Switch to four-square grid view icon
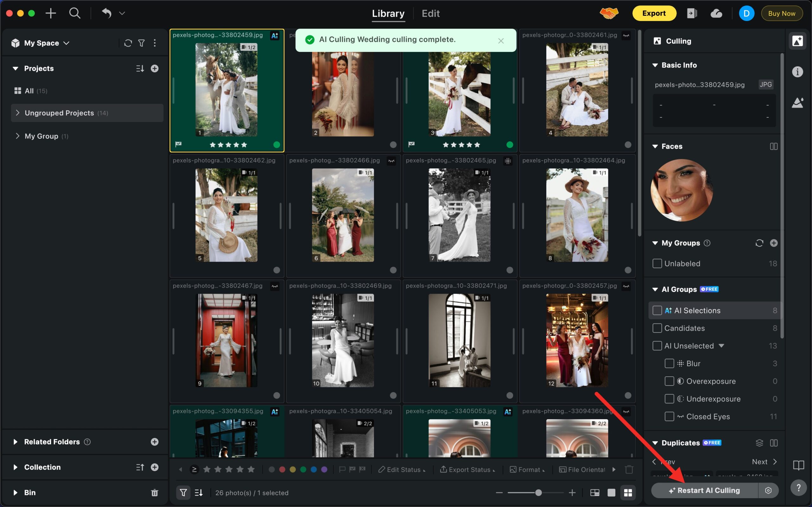Viewport: 812px width, 507px height. click(628, 493)
